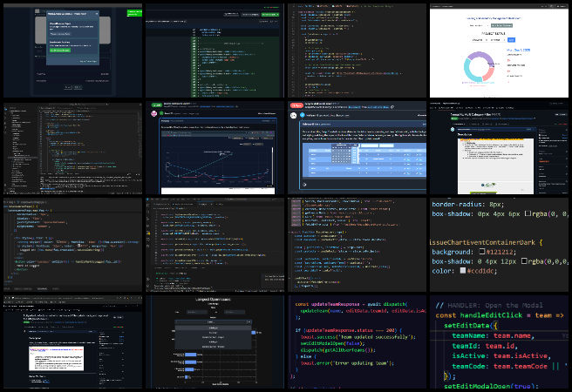Open the thumbnail showing a blue modal dialog with green button
Image resolution: width=572 pixels, height=392 pixels.
(x=72, y=51)
